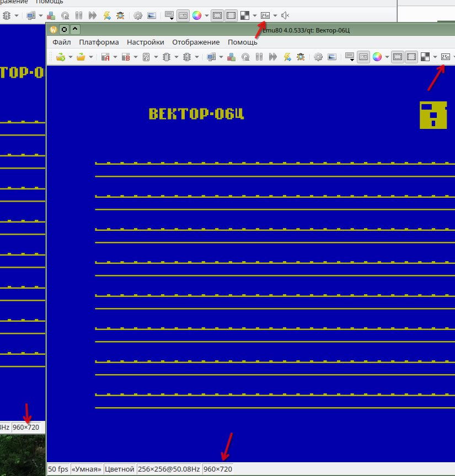Click the disk A floppy icon

pyautogui.click(x=106, y=57)
